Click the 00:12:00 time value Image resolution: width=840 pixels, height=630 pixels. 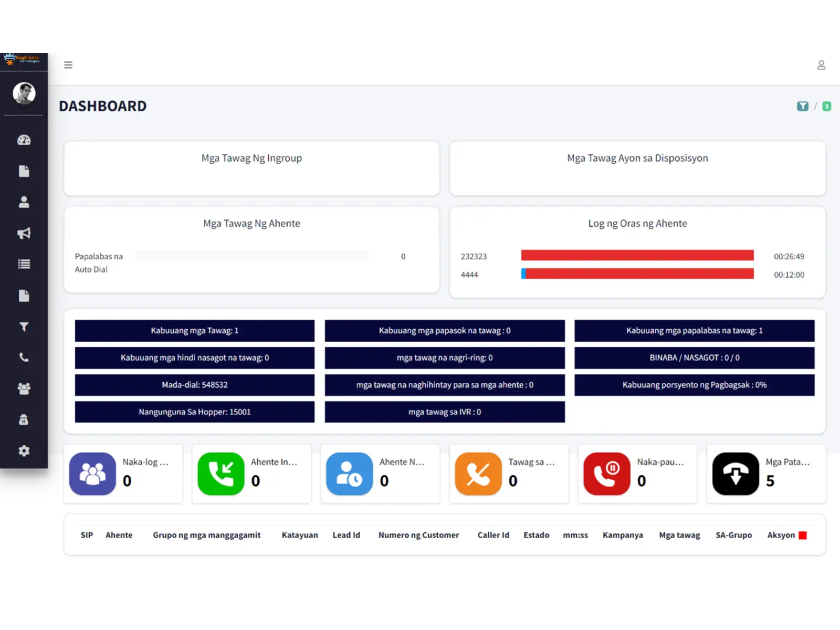[789, 275]
